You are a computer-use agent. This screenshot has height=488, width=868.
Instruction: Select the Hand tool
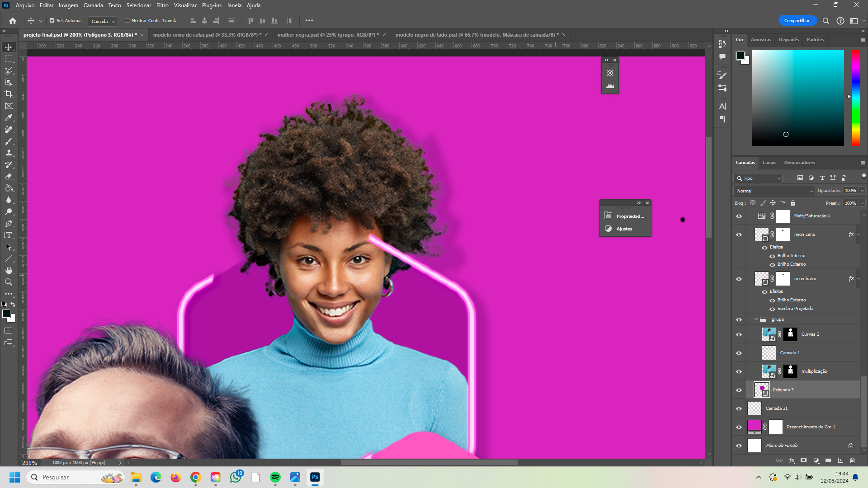tap(9, 270)
